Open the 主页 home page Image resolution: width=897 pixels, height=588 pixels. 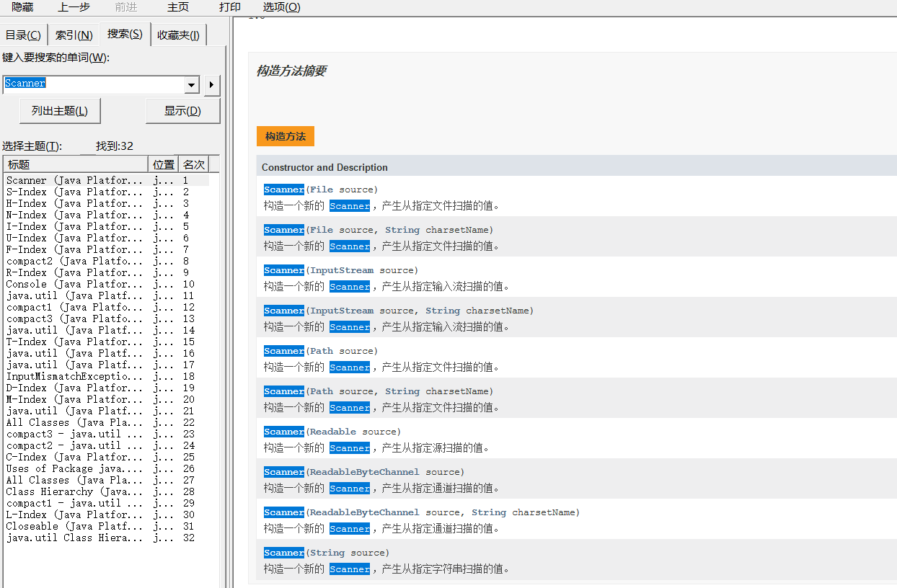(x=178, y=7)
